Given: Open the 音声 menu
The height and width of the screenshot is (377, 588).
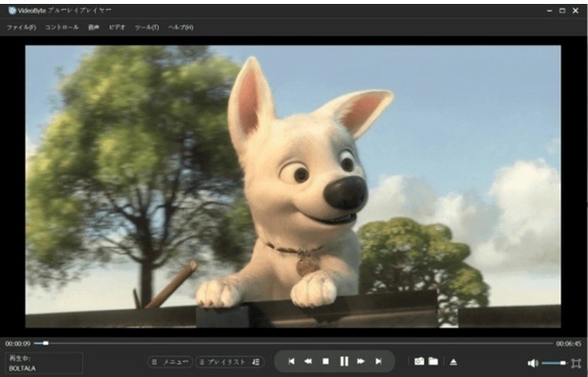Looking at the screenshot, I should click(x=94, y=27).
